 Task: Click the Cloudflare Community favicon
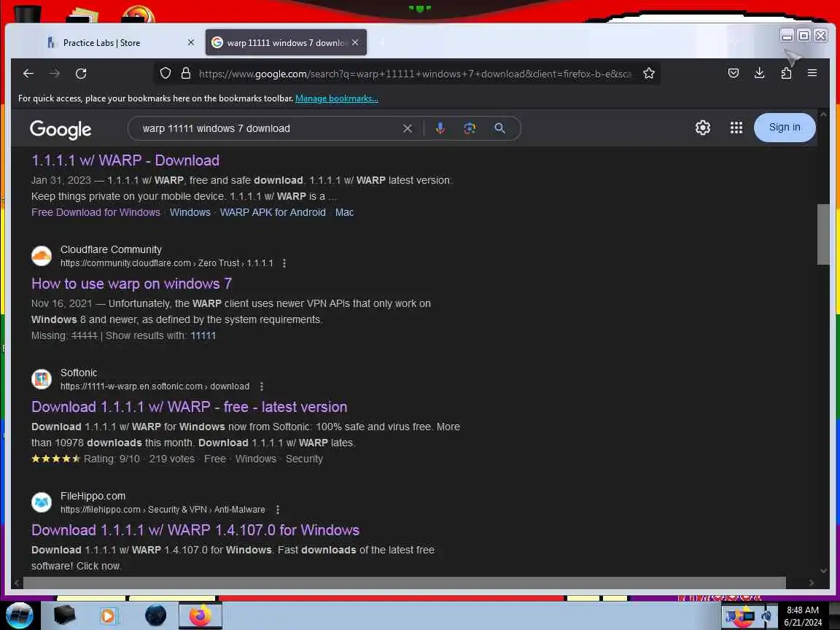click(42, 256)
